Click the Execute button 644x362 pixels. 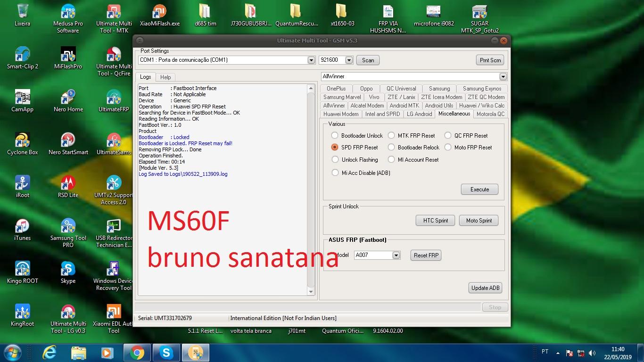click(x=479, y=189)
